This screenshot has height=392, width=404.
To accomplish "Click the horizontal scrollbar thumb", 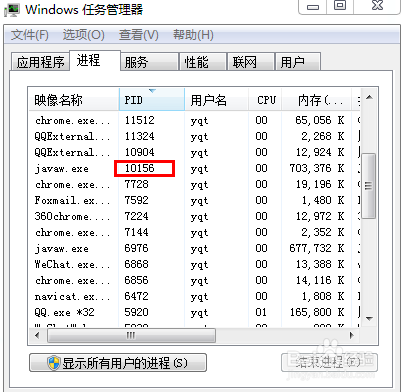I will pos(131,335).
